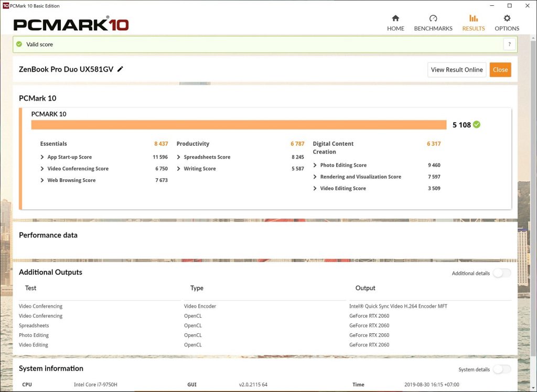Viewport: 537px width, 392px height.
Task: Click the Test column header
Action: [x=30, y=288]
